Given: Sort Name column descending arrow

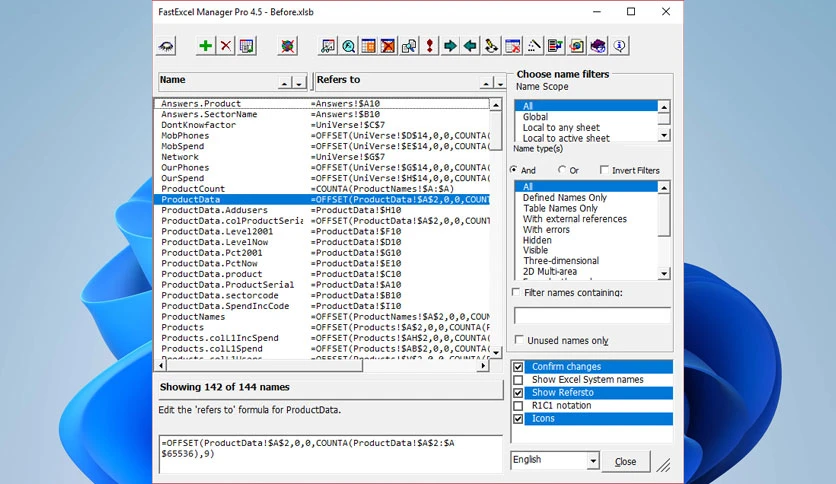Looking at the screenshot, I should [299, 83].
